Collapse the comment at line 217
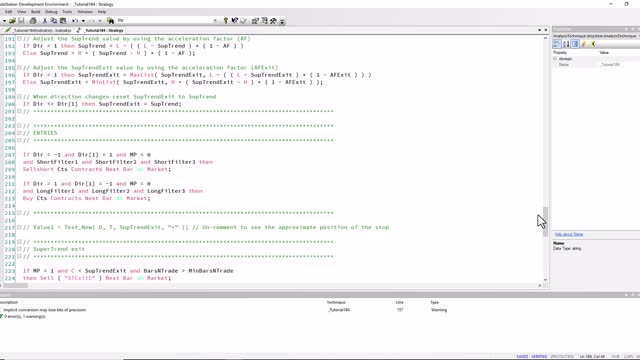This screenshot has width=640, height=360. (19, 227)
